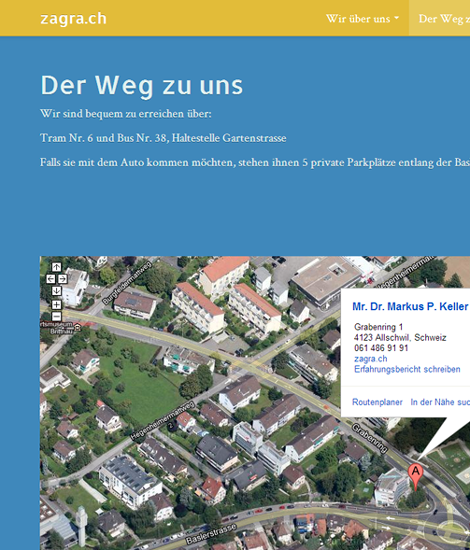Click the museum icon near Brittnau label
Image resolution: width=470 pixels, height=550 pixels.
click(x=78, y=328)
